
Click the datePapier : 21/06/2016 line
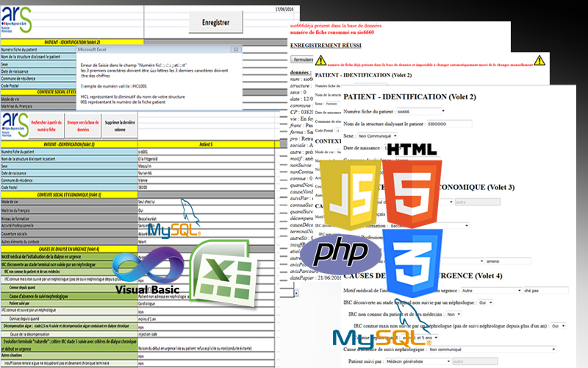coord(316,278)
